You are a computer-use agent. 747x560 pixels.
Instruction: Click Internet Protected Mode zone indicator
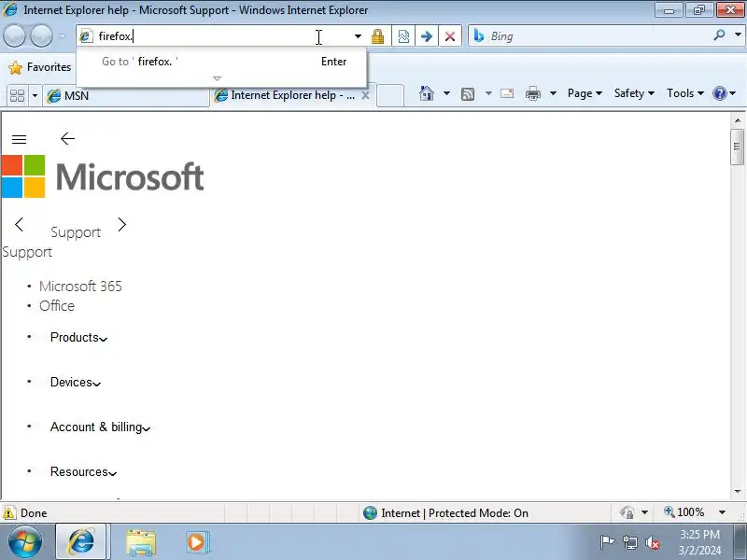pyautogui.click(x=445, y=512)
